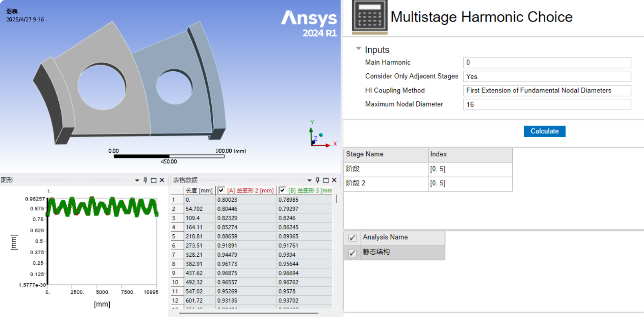Screen dimensions: 644x317
Task: Select table row number 11
Action: coord(177,291)
